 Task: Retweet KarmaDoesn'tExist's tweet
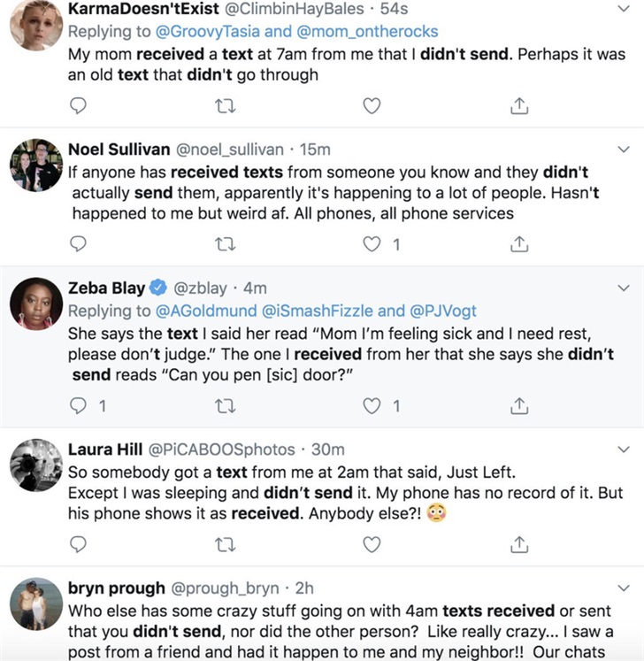226,106
